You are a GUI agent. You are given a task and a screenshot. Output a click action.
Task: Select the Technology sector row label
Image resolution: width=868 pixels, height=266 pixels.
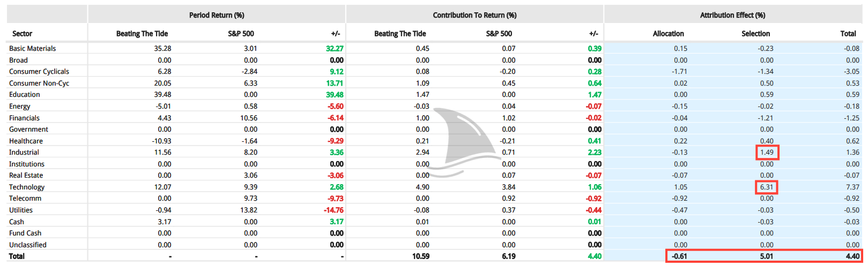[26, 187]
